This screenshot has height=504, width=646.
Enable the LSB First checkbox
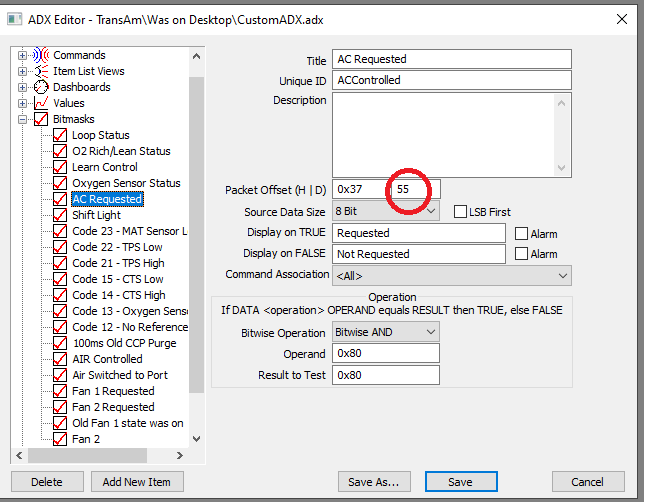(x=461, y=212)
